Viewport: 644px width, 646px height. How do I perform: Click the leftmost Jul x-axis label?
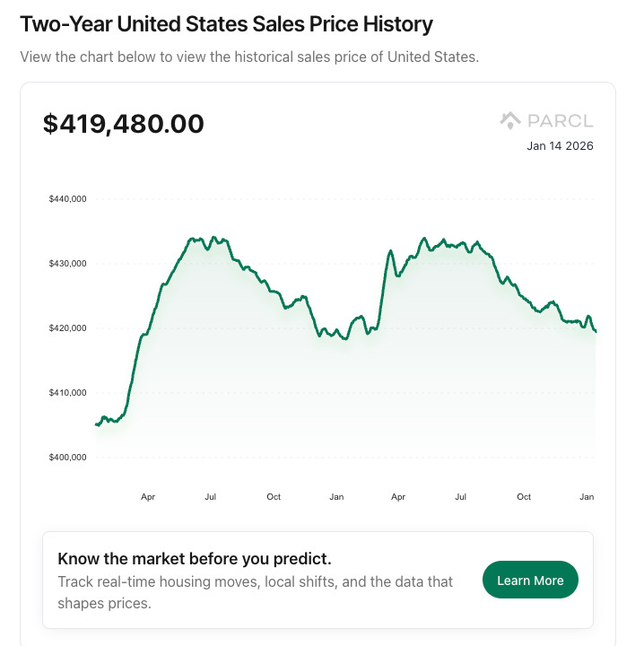click(x=211, y=496)
